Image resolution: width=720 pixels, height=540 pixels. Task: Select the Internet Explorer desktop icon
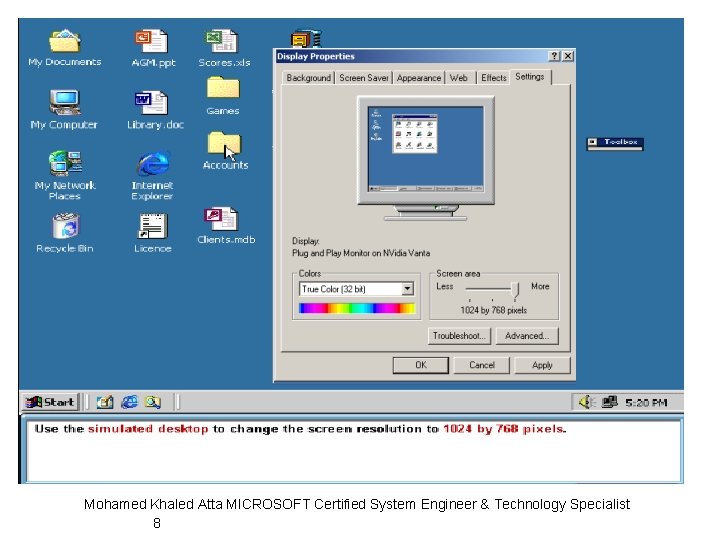pos(152,176)
